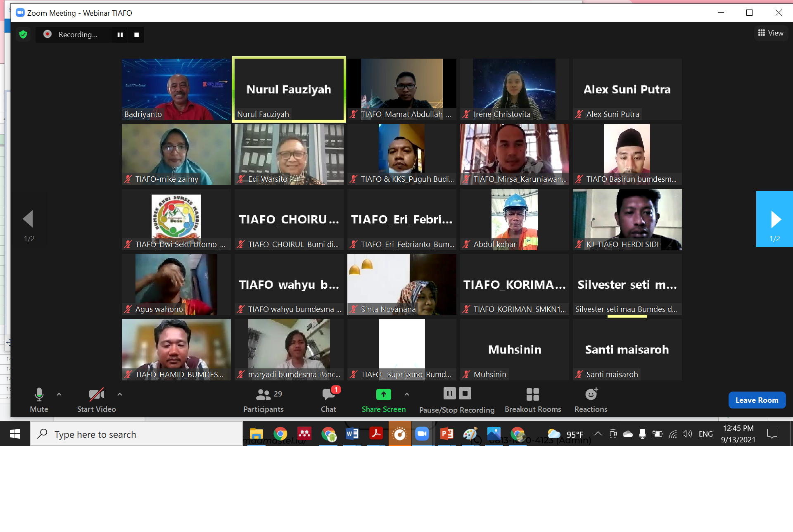793x532 pixels.
Task: Go to previous gallery page arrow
Action: (28, 219)
